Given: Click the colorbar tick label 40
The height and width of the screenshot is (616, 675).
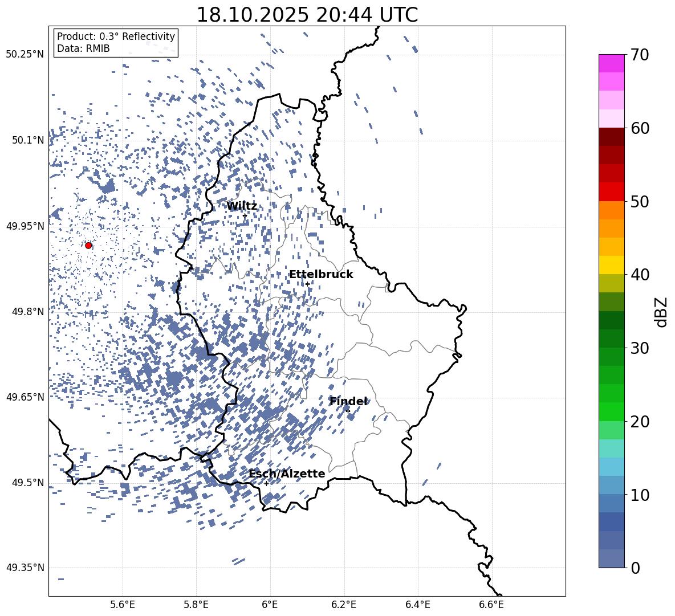Looking at the screenshot, I should [x=640, y=275].
